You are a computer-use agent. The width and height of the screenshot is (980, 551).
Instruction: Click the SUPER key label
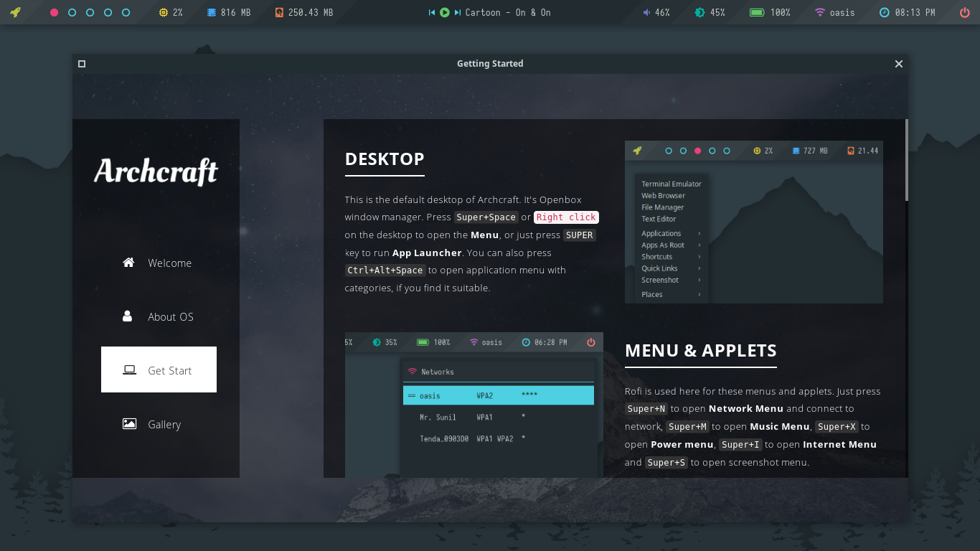coord(580,235)
